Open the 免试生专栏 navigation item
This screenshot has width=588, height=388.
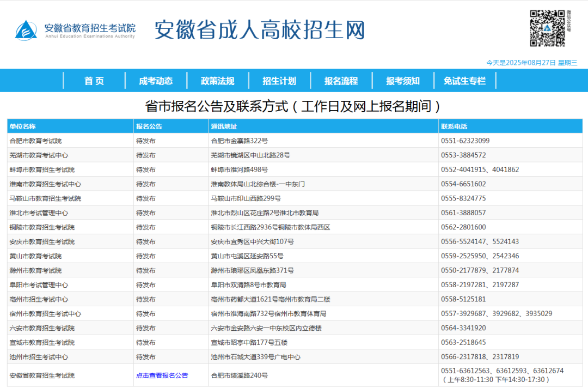point(464,81)
